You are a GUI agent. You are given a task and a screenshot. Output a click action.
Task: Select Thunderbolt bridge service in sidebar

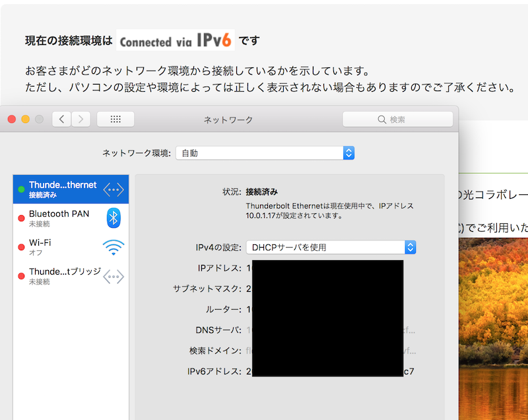pyautogui.click(x=71, y=276)
